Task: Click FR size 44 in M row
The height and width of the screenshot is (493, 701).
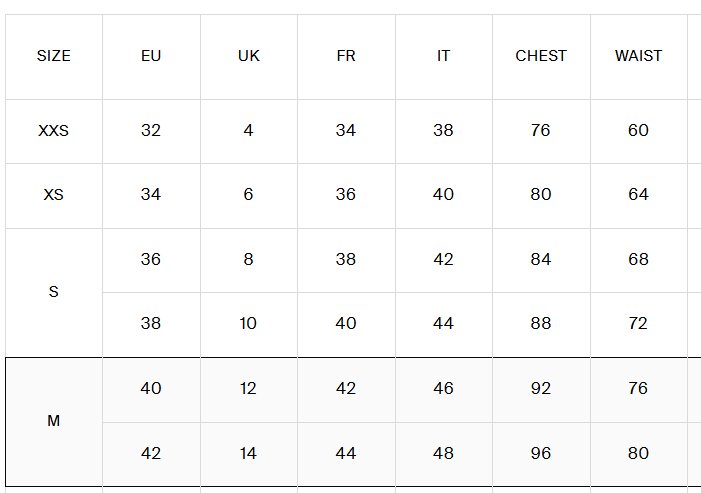Action: tap(346, 453)
